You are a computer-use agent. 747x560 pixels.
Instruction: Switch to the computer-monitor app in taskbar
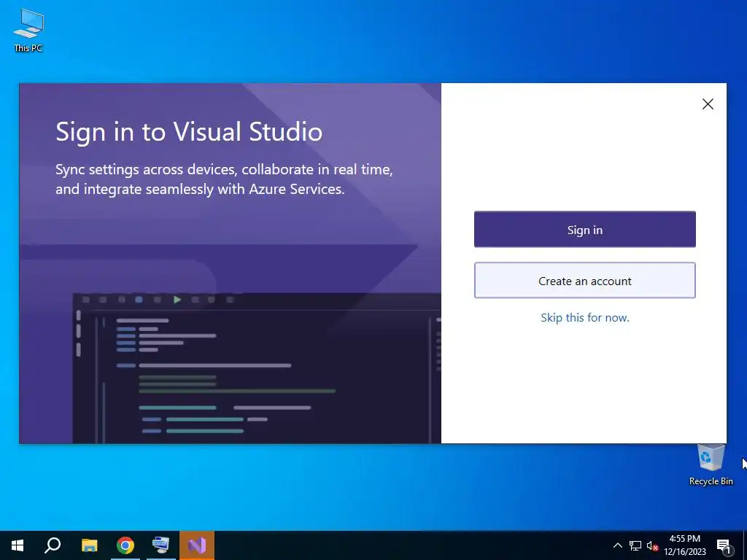161,545
